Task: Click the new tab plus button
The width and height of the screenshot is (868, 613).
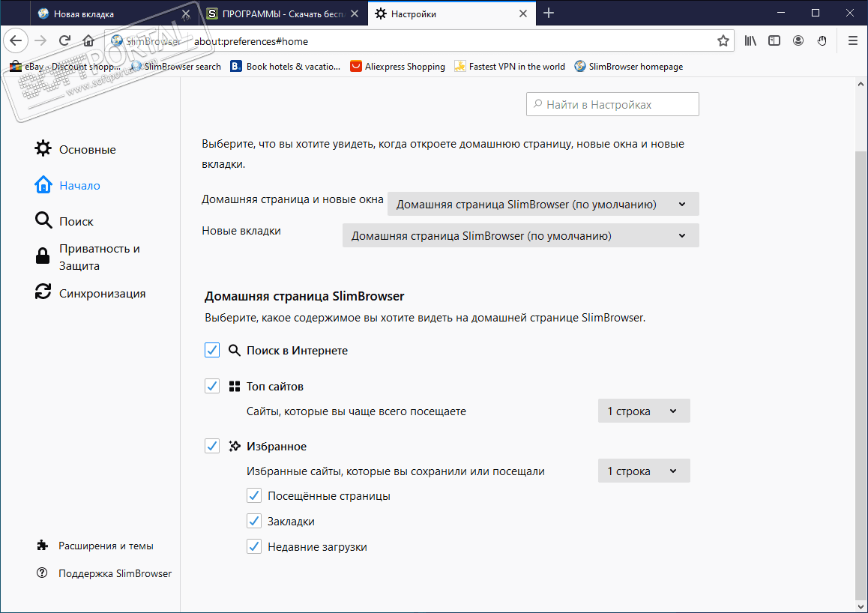Action: click(549, 13)
